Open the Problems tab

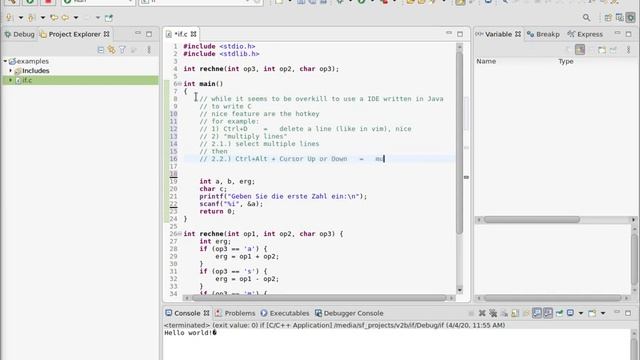[x=235, y=313]
